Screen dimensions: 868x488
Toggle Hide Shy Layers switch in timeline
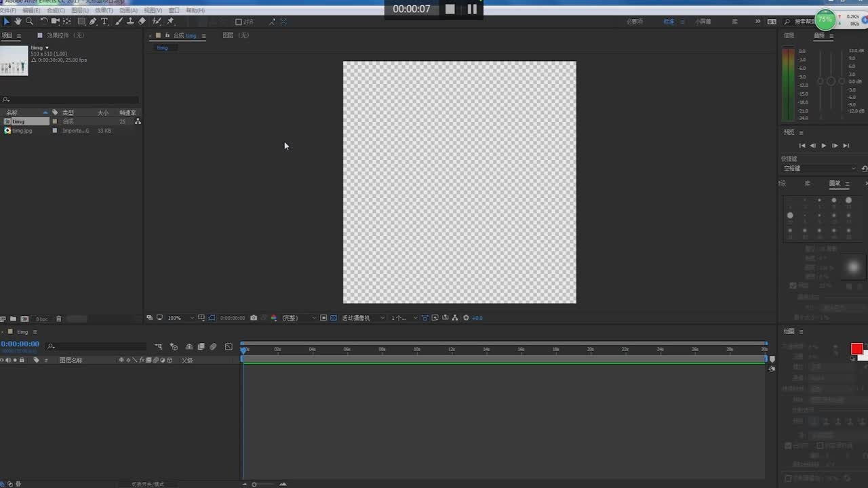click(x=189, y=347)
